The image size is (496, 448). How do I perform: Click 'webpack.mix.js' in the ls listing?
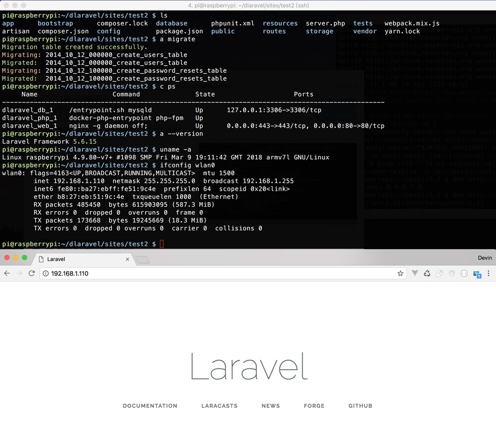(x=412, y=23)
